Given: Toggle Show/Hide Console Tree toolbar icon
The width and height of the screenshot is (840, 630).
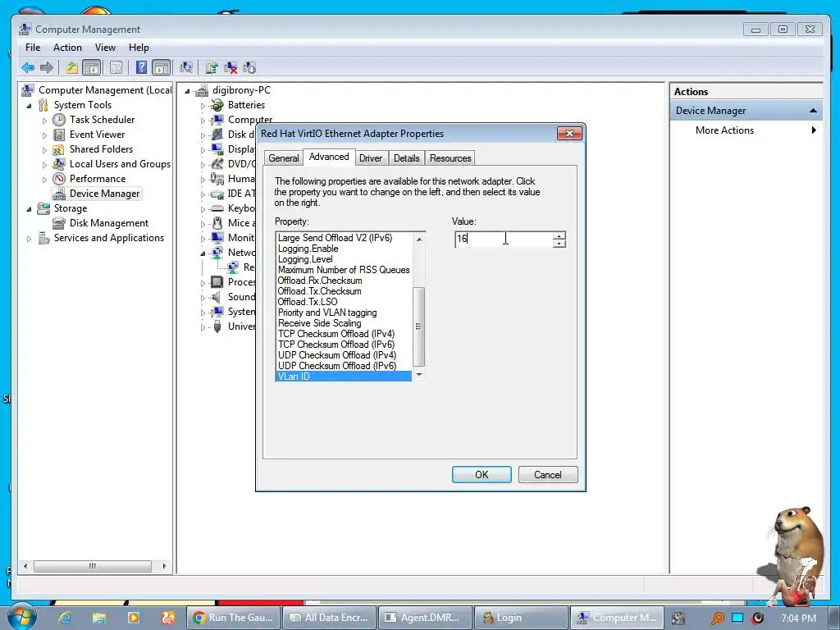Looking at the screenshot, I should click(92, 67).
